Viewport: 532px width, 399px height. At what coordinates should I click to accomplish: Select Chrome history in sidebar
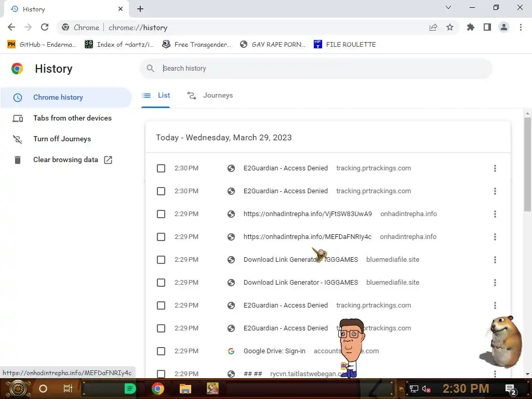[x=66, y=97]
